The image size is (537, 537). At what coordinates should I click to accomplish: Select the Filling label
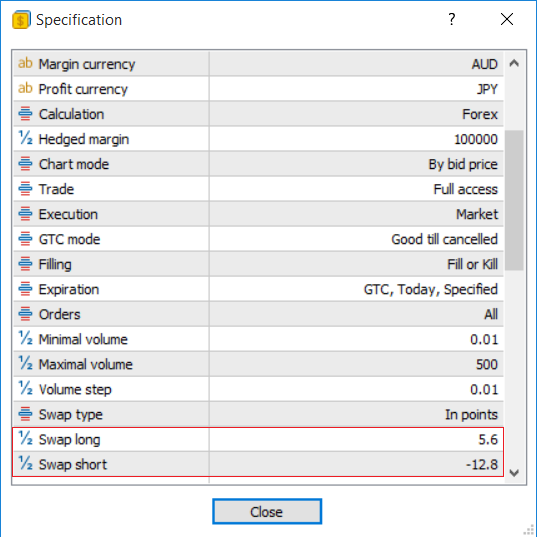(55, 265)
